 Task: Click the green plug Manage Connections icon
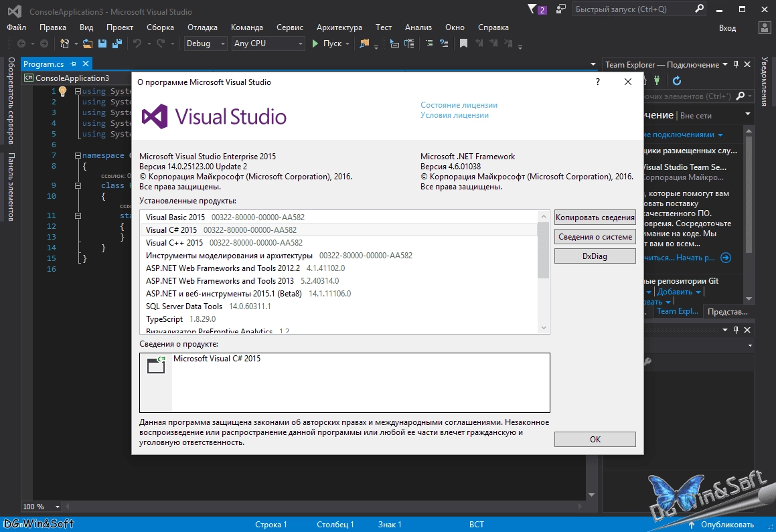click(657, 80)
